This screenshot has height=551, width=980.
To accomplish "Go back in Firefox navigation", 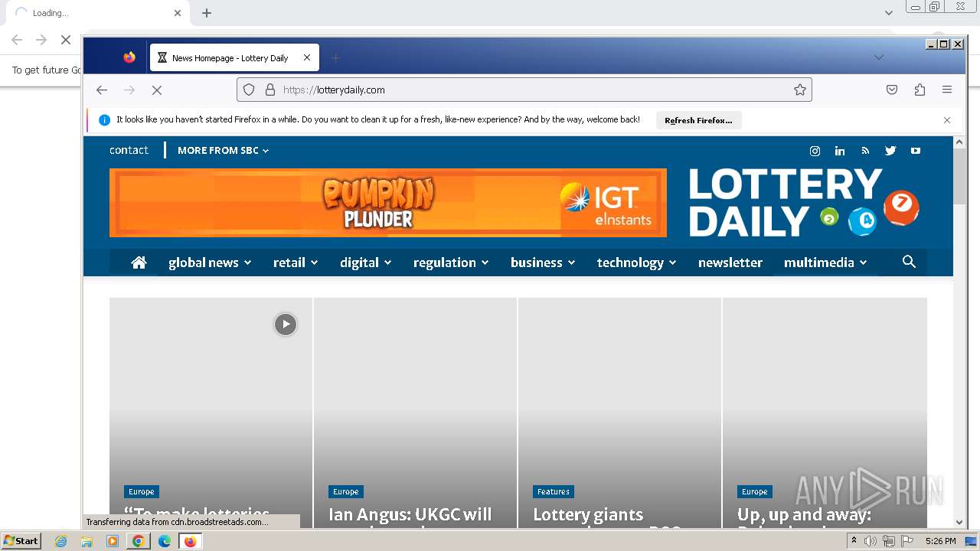I will click(x=102, y=90).
